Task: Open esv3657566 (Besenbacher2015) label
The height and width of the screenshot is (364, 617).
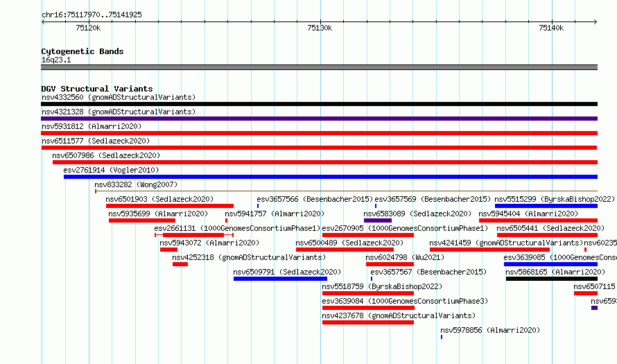Action: click(315, 199)
